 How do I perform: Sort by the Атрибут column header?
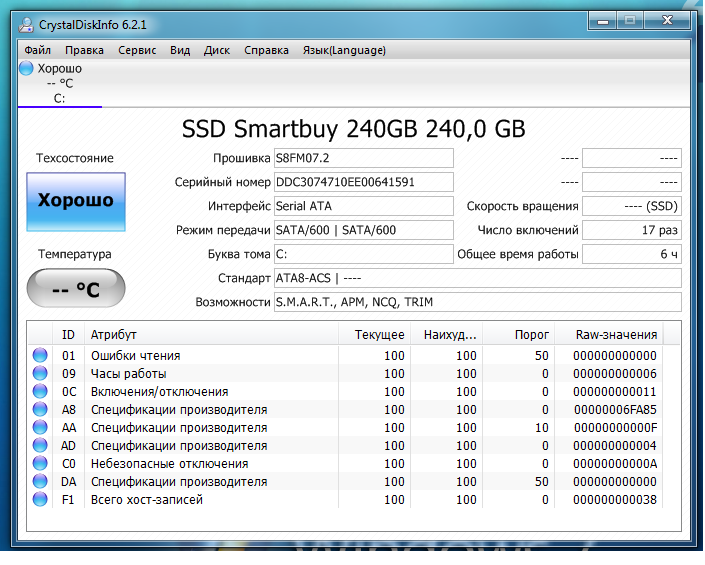[x=211, y=334]
